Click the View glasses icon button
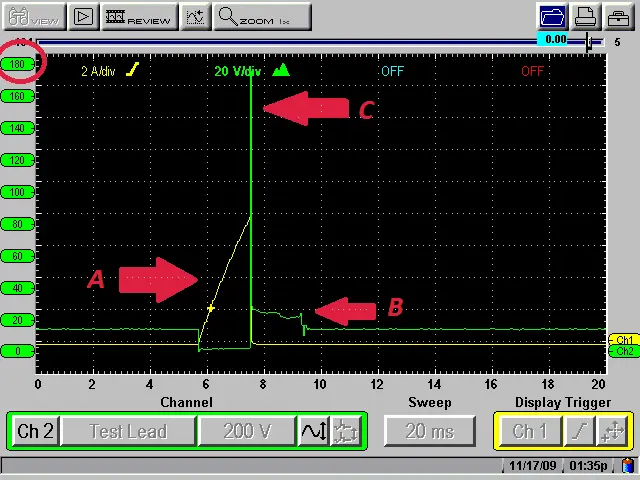This screenshot has height=480, width=640. [34, 17]
